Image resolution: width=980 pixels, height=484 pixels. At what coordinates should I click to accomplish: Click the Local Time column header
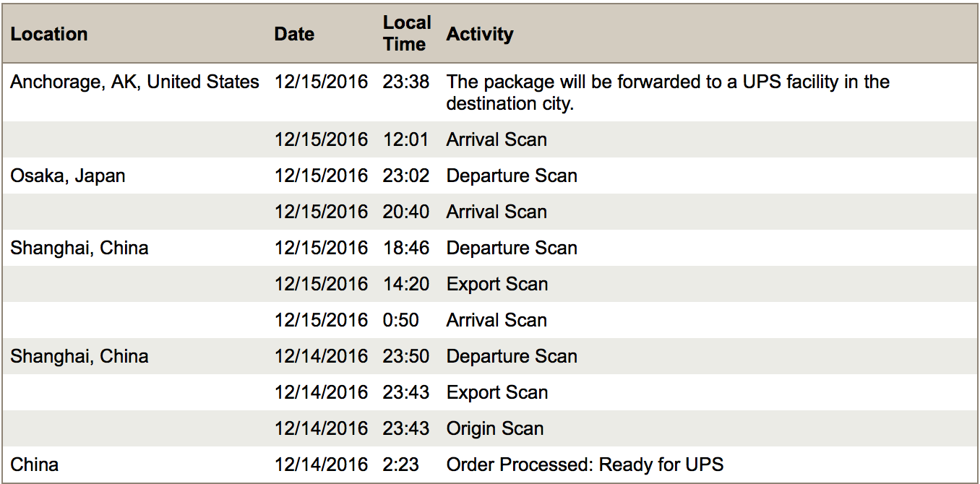[406, 33]
